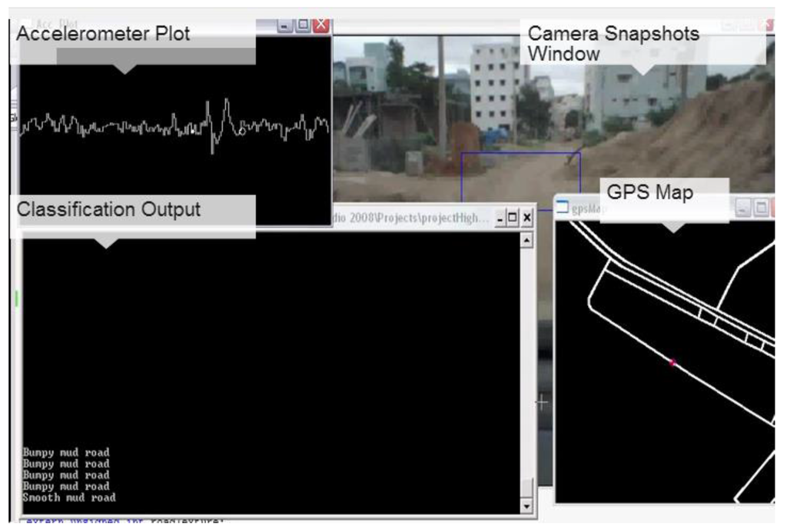Minimize the accelerometer plot window
Viewport: 787px width, 532px height.
[285, 25]
